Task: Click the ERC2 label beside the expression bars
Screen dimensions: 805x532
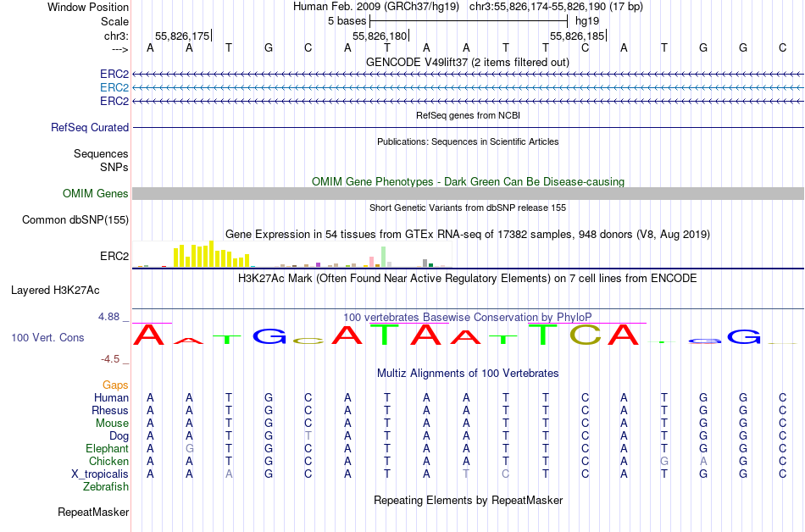Action: click(114, 256)
